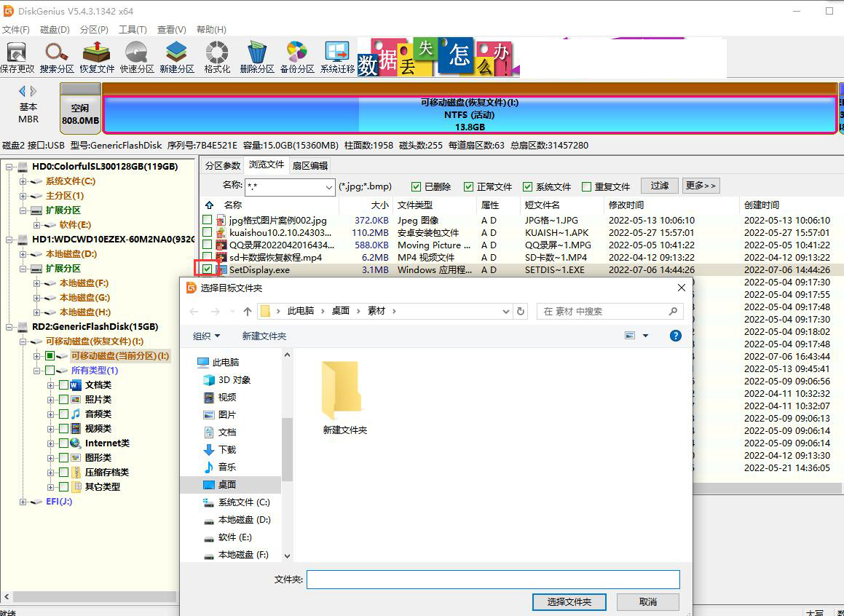
Task: Open the 备份分区 (Backup Partition) tool
Action: [297, 57]
